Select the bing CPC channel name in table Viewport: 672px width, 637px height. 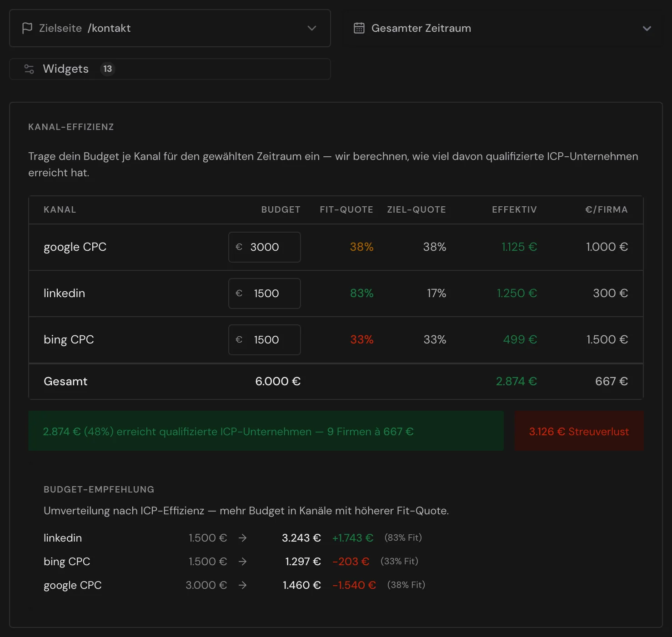[x=69, y=340]
